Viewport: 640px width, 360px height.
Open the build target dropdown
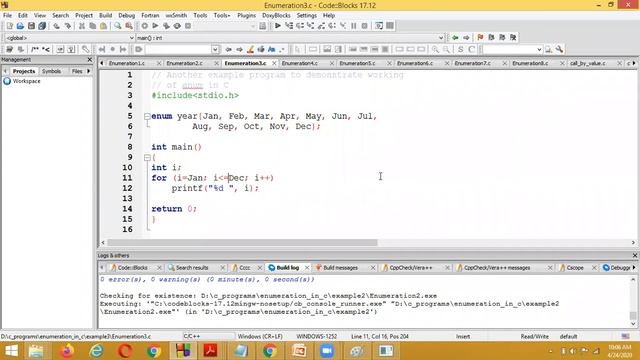[x=253, y=26]
